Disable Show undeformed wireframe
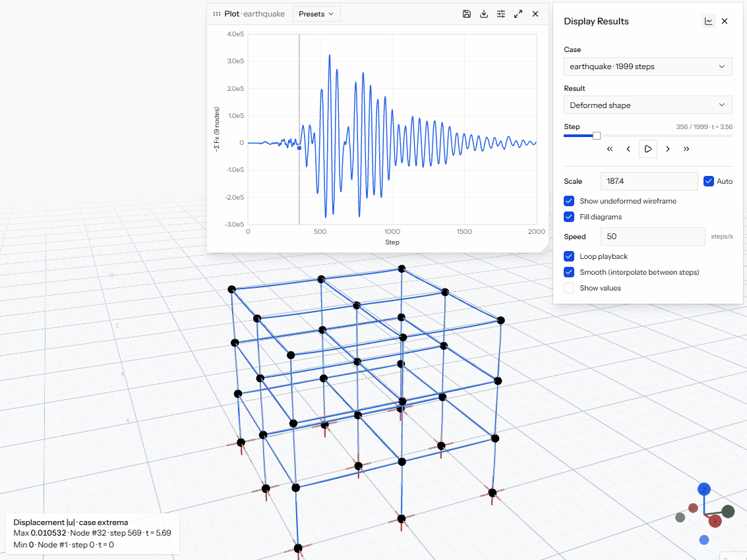The image size is (747, 560). pos(569,201)
